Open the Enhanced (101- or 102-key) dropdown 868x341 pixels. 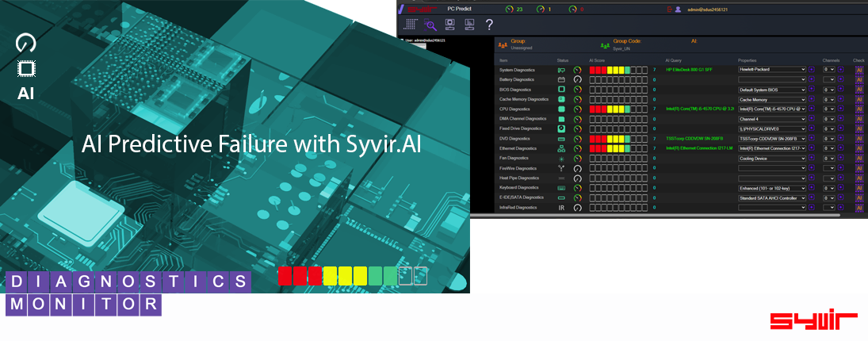(771, 188)
